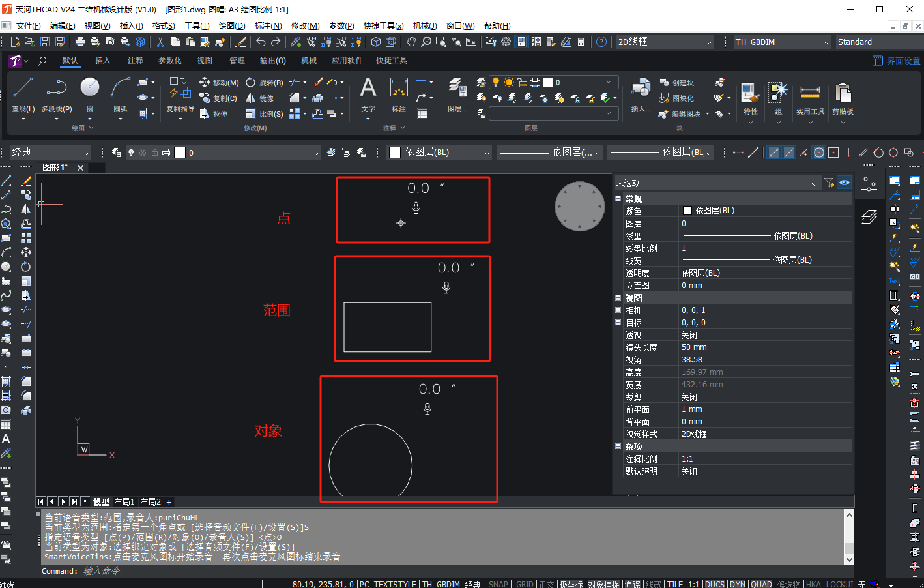Collapse the 杂项 properties section
This screenshot has width=924, height=588.
click(x=618, y=447)
